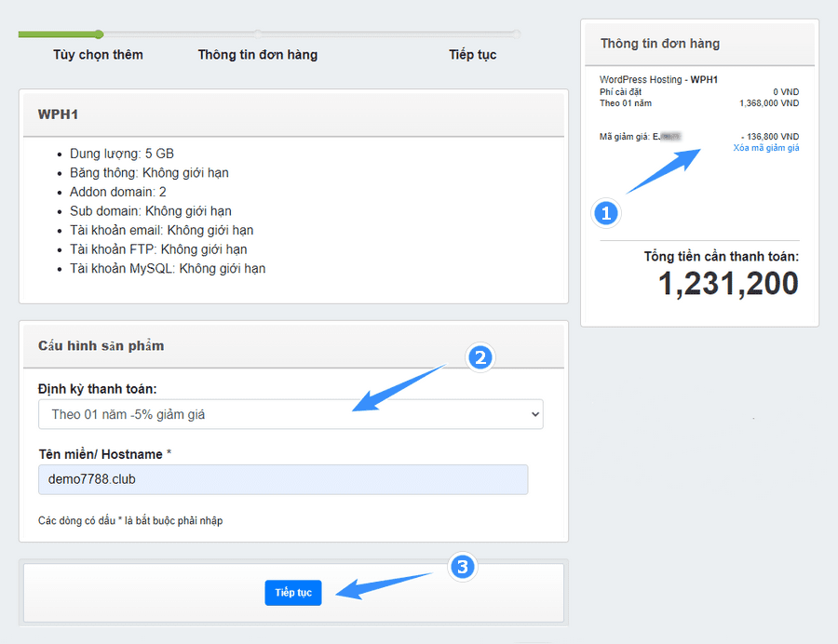838x644 pixels.
Task: Click Tài khoản email: Không giới hạn
Action: click(161, 230)
